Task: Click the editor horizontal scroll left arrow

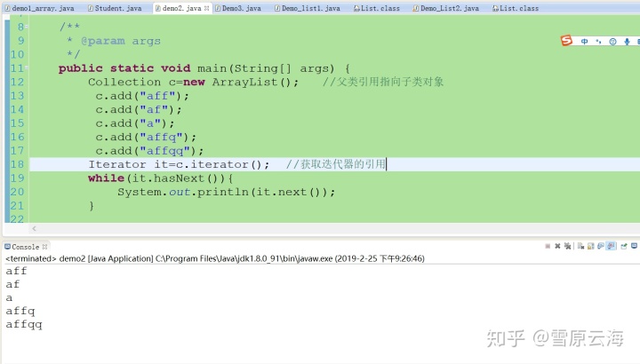Action: pos(34,229)
